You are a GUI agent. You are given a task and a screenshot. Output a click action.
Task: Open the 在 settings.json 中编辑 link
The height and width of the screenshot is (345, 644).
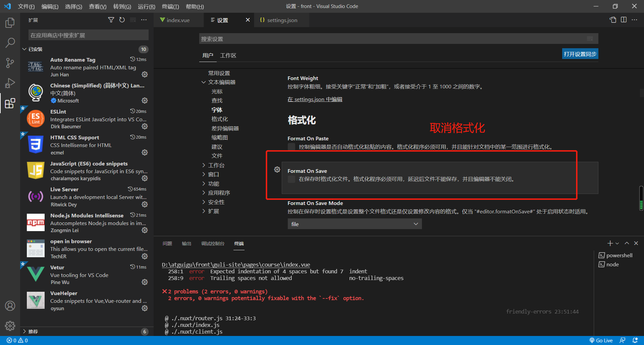click(x=315, y=99)
